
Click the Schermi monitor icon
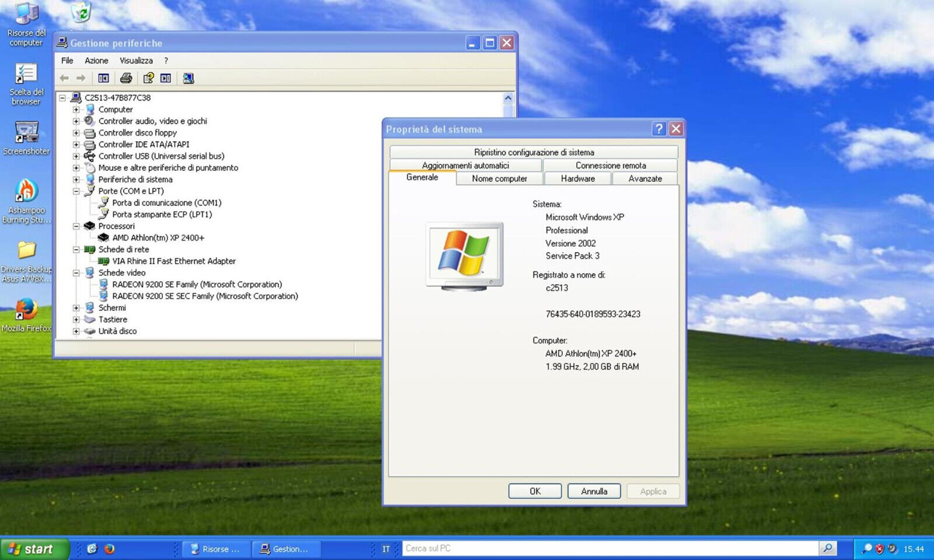89,308
